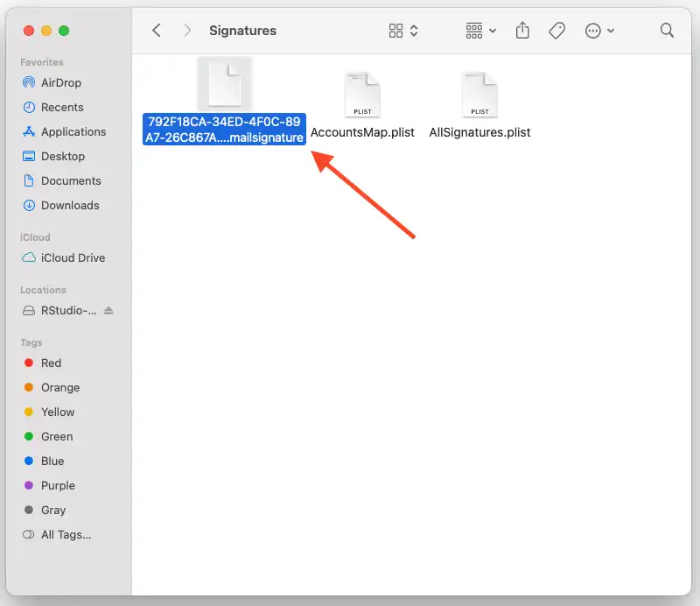Open the More actions ellipsis menu
This screenshot has width=700, height=606.
599,31
